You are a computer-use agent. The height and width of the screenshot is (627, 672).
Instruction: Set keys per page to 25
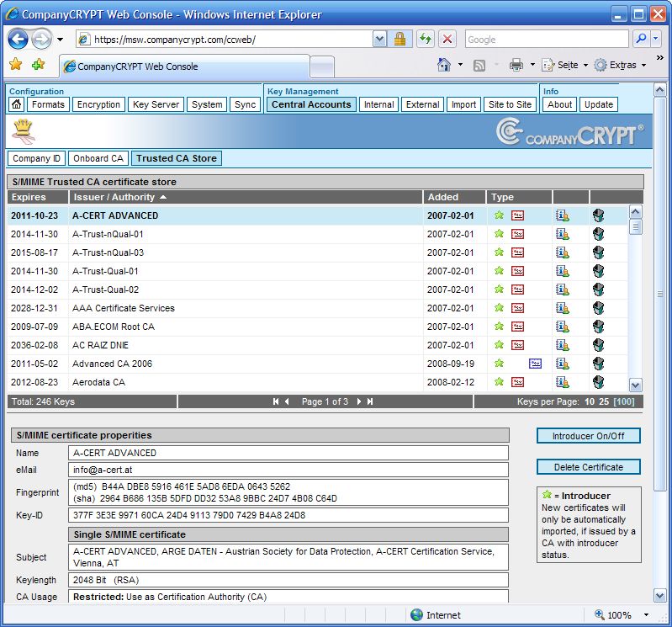click(604, 401)
